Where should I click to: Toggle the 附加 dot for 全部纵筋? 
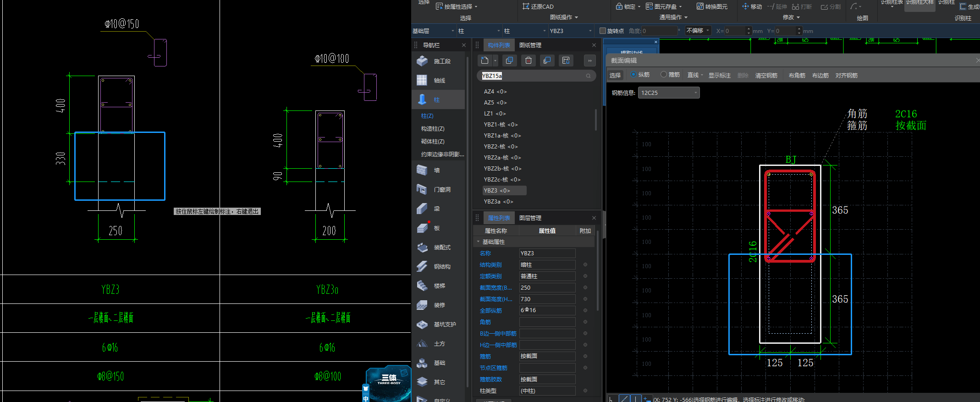pyautogui.click(x=585, y=310)
